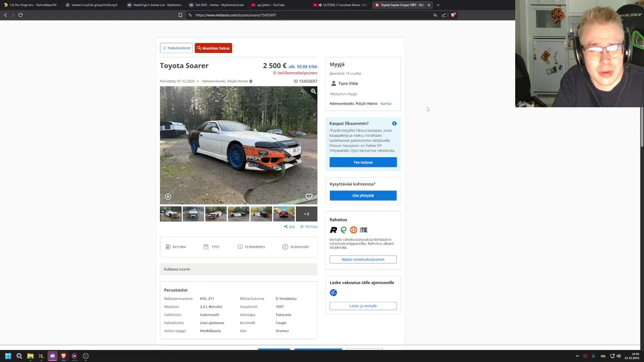Click the info icon in Kaupat fiksummin box
644x362 pixels.
(x=394, y=123)
